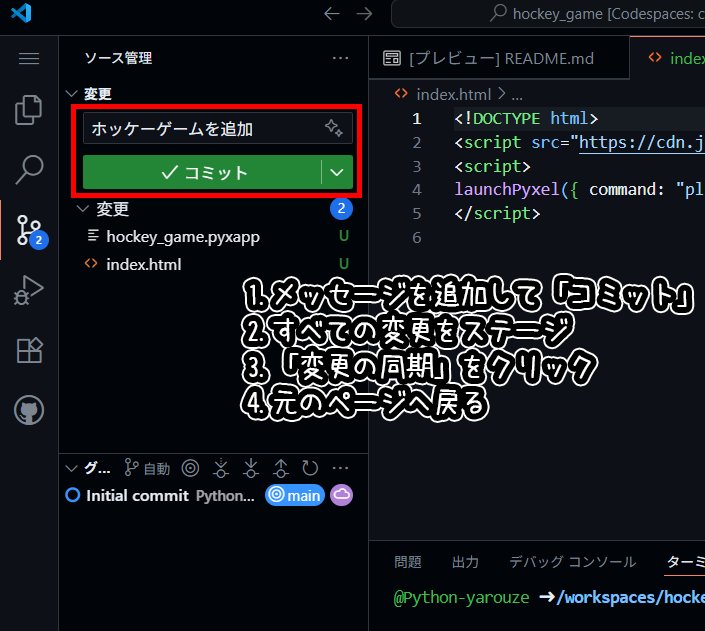Collapse the top 変更 repository section
Screen dimensions: 705x631
click(71, 94)
